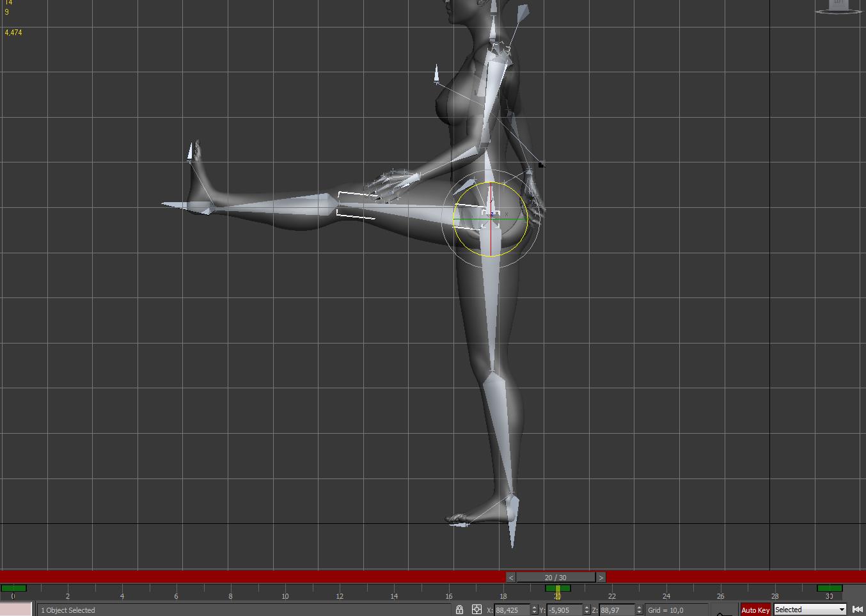Click the time slider handle 20 / 30
Screen dimensions: 866x616
pos(556,577)
